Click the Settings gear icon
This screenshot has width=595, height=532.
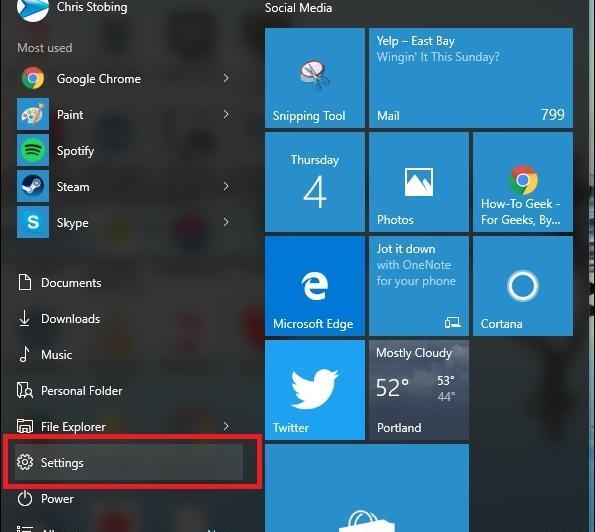tap(25, 462)
